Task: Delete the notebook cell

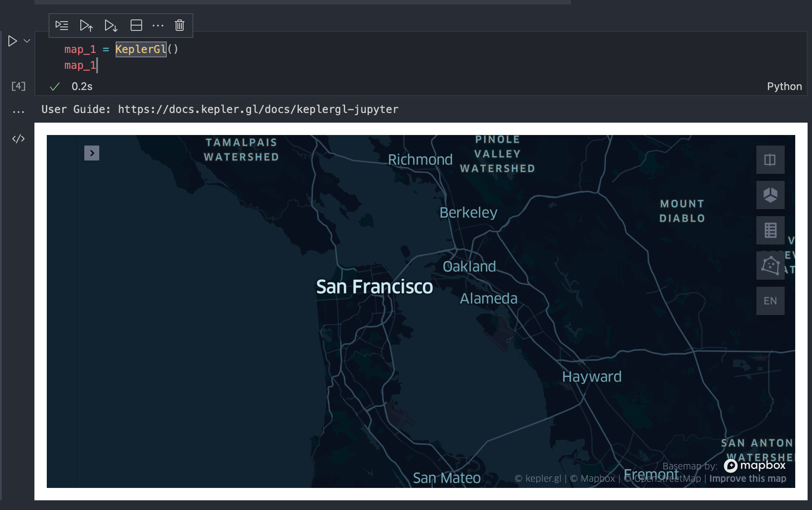Action: click(x=179, y=26)
